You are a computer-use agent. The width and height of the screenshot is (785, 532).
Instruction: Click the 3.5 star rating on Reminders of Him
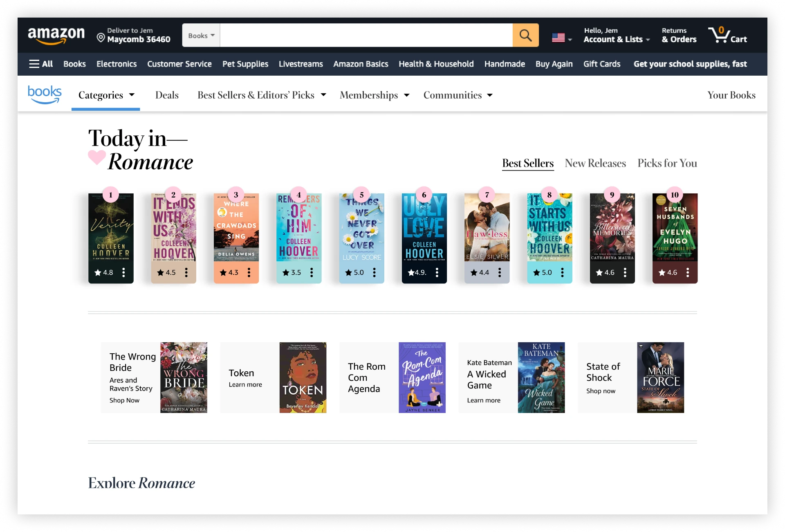[x=292, y=272]
